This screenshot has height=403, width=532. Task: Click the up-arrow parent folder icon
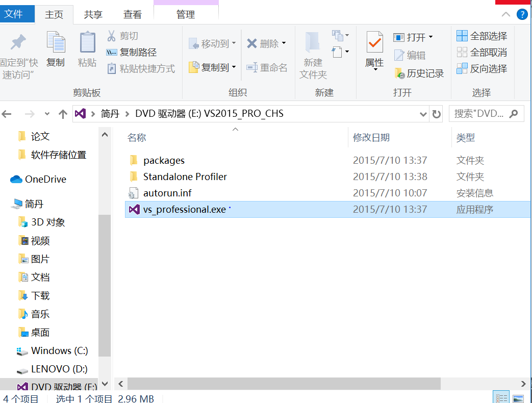point(63,114)
